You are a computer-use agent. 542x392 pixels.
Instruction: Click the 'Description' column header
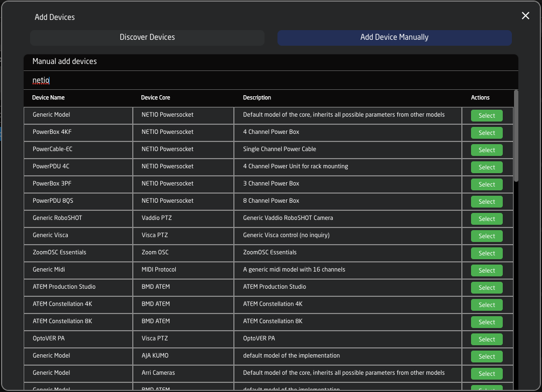(x=257, y=97)
